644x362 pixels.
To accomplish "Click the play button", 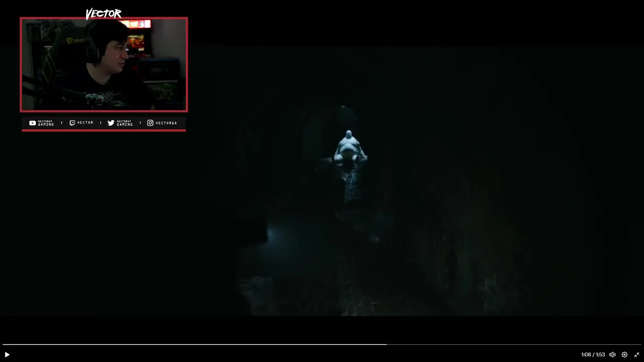I will point(7,354).
